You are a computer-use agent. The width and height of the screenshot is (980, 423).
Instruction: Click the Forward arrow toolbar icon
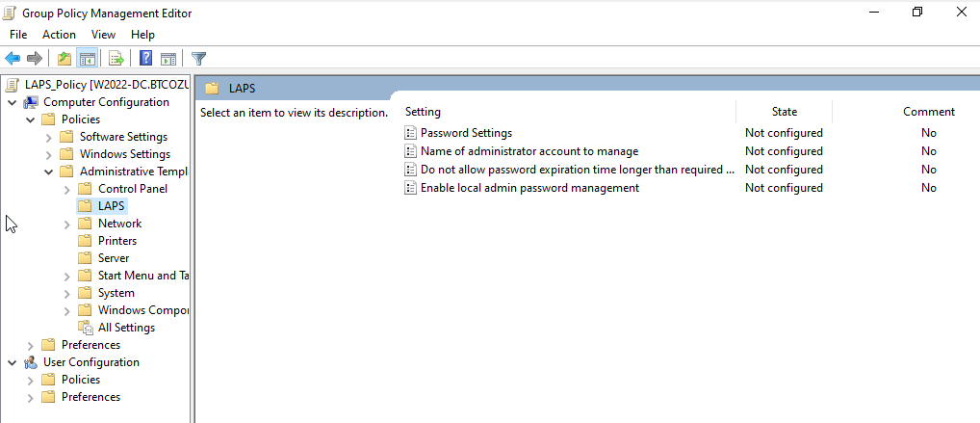point(34,59)
